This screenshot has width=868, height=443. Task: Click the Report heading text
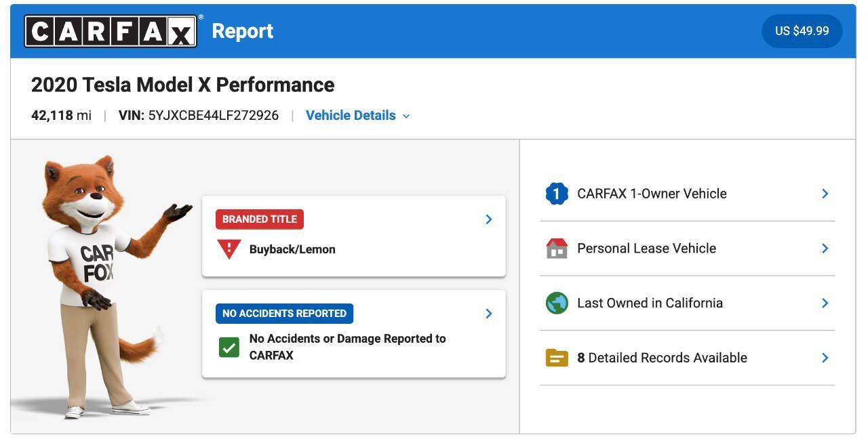243,31
